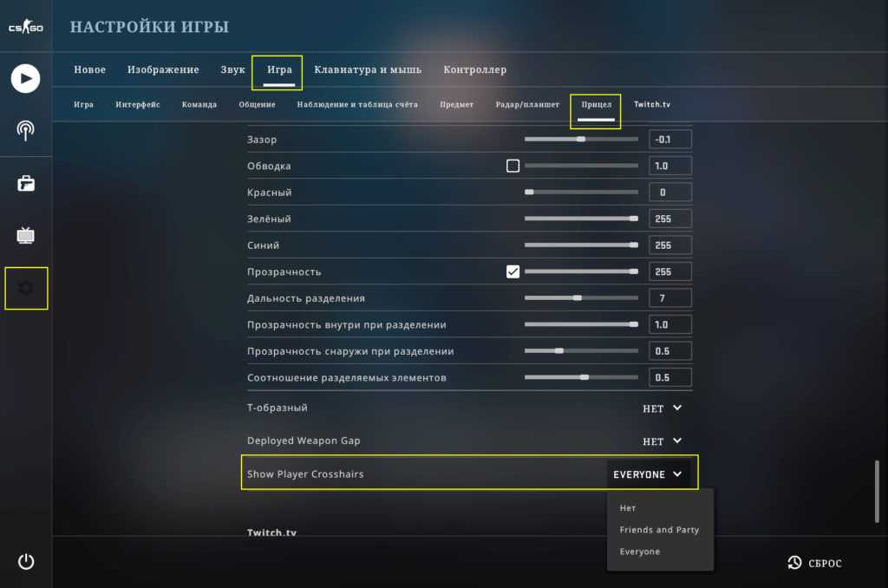
Task: Uncheck the Прозрачность checkbox
Action: (x=513, y=271)
